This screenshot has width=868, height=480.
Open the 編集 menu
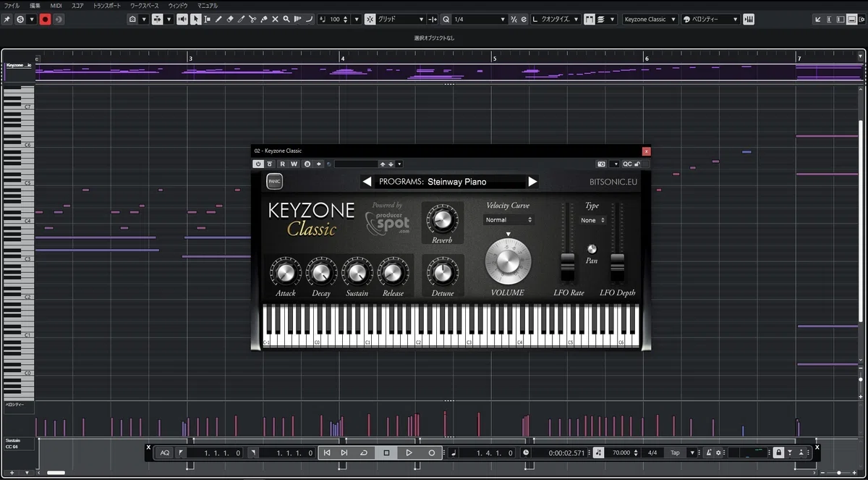35,5
